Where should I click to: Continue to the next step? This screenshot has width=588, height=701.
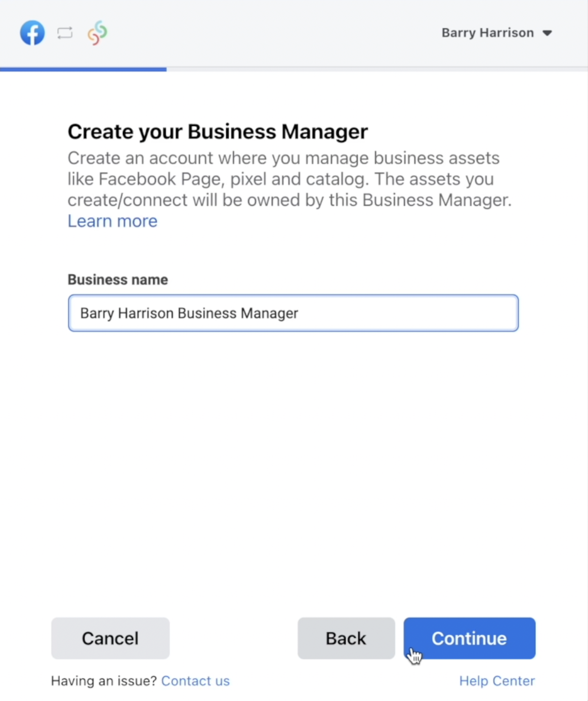pos(470,638)
